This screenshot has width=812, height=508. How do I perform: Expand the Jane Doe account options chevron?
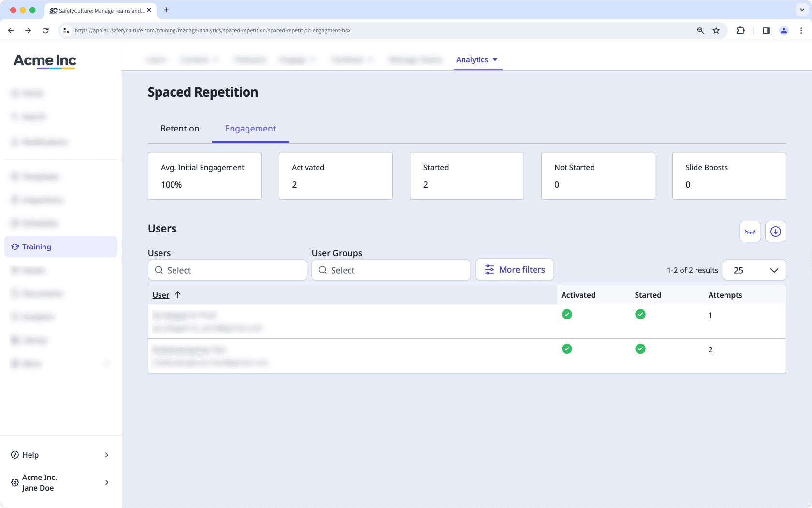(x=107, y=482)
